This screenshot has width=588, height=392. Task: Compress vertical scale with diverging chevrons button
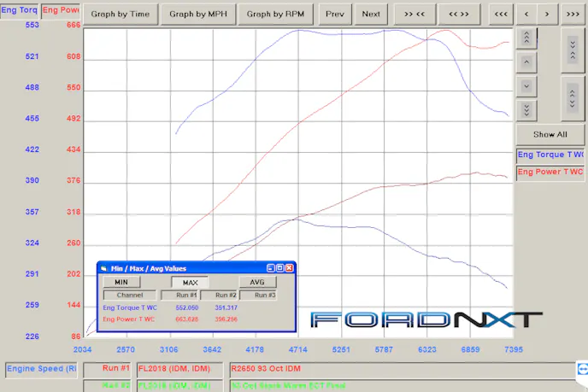tap(572, 98)
